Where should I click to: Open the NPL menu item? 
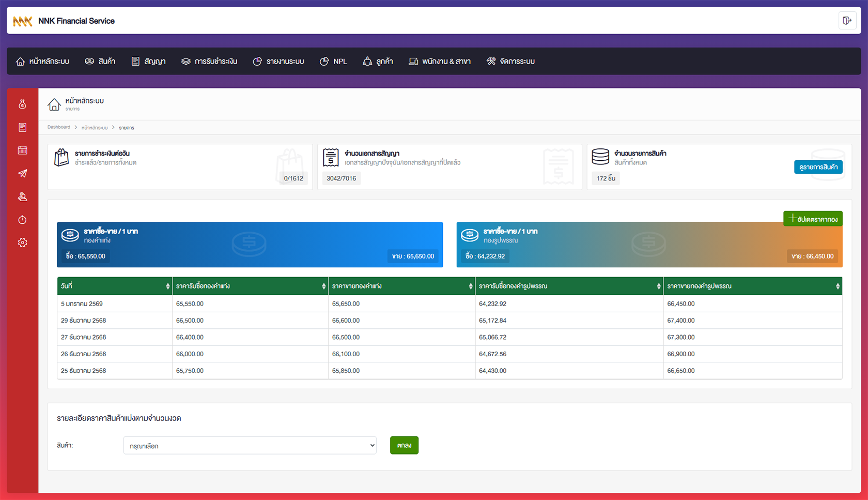coord(334,62)
